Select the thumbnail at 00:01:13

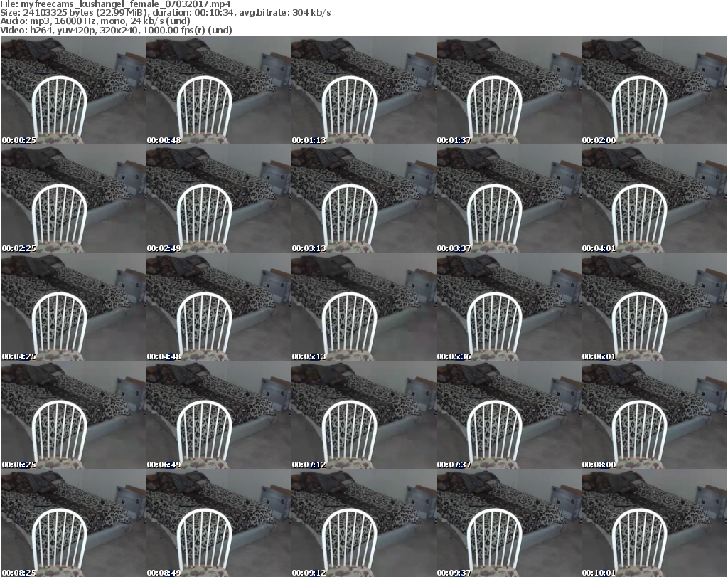coord(363,90)
